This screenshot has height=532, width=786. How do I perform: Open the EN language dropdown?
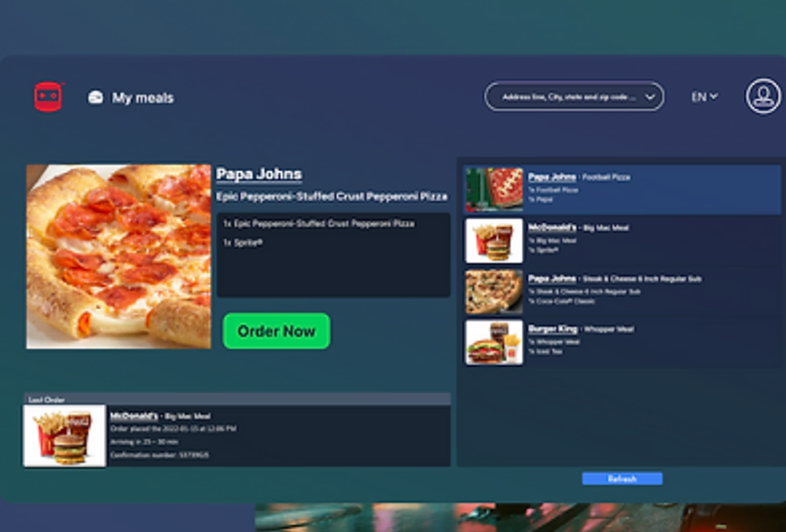click(x=703, y=96)
